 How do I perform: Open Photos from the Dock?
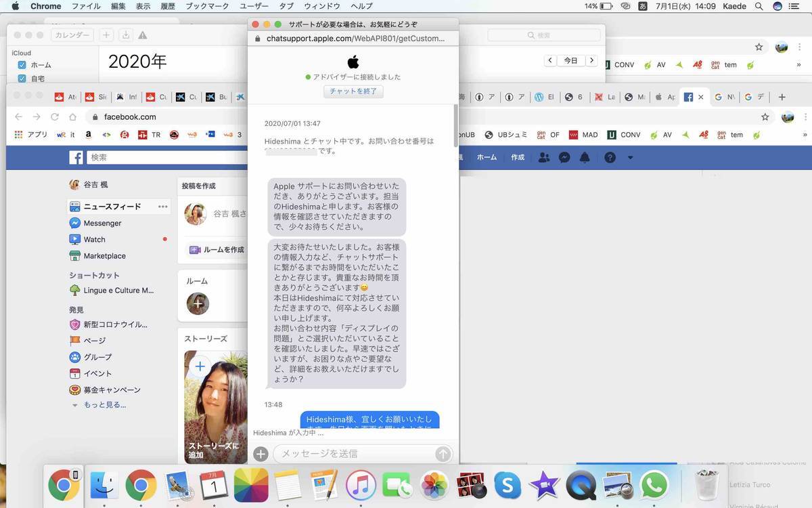click(x=434, y=485)
